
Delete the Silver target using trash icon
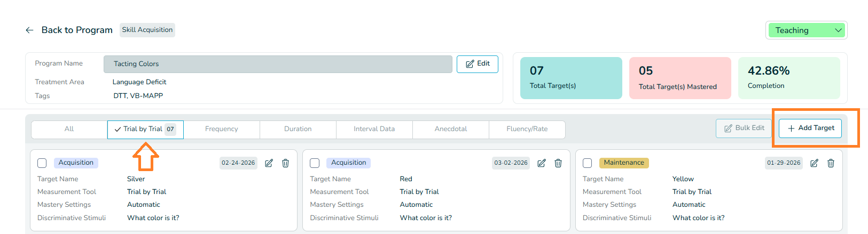286,163
